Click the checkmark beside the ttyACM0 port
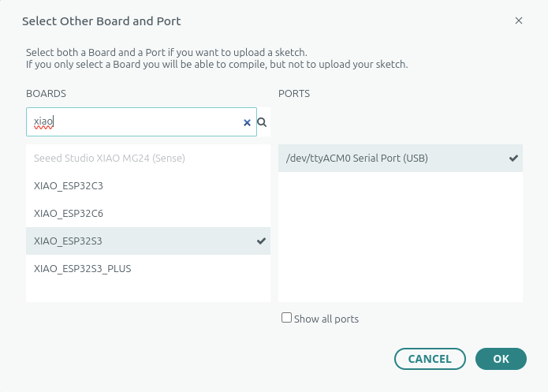The width and height of the screenshot is (548, 392). click(513, 159)
